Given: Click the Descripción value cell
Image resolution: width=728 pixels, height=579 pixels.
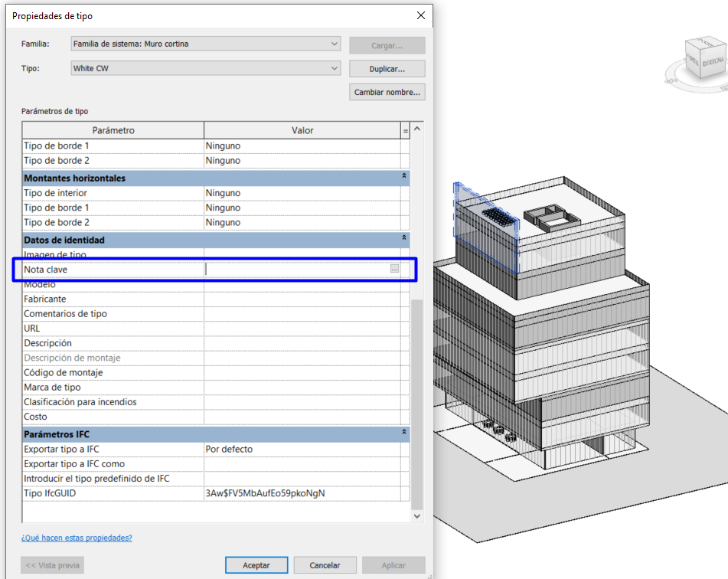Looking at the screenshot, I should 302,343.
